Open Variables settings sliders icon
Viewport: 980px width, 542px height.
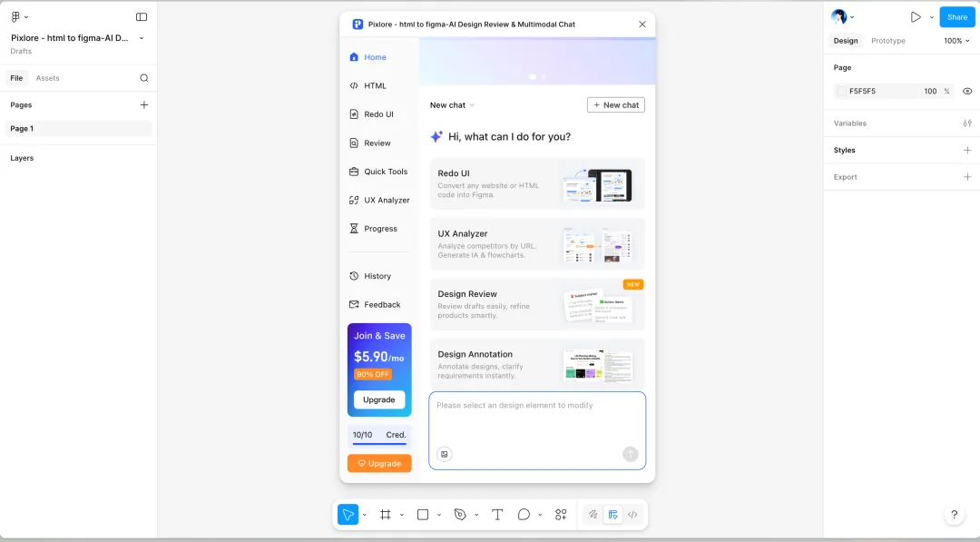pos(967,123)
